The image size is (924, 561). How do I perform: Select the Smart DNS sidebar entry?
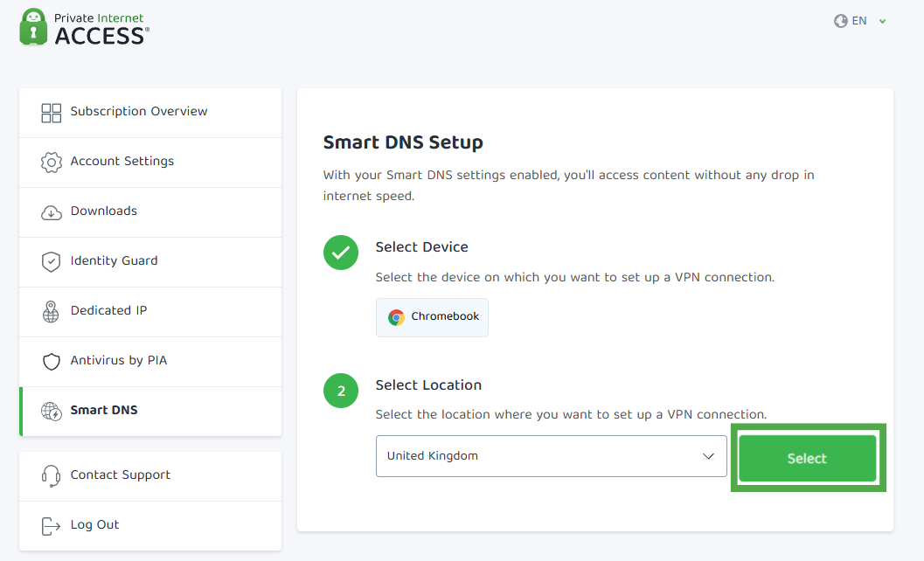click(150, 412)
